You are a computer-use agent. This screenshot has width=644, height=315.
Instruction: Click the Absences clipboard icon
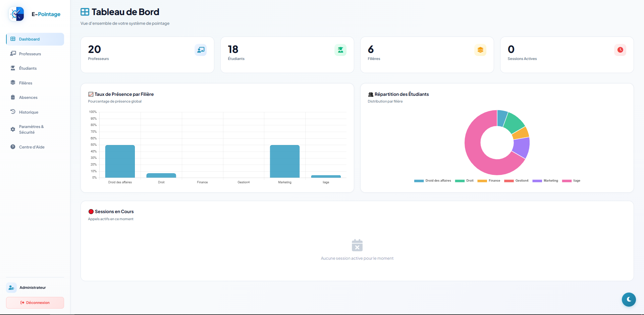pyautogui.click(x=13, y=98)
